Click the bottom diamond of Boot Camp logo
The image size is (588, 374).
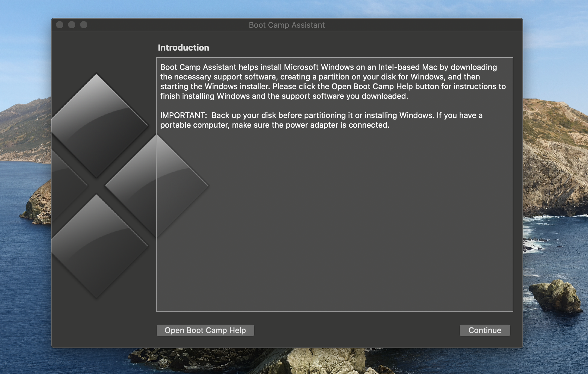point(96,245)
